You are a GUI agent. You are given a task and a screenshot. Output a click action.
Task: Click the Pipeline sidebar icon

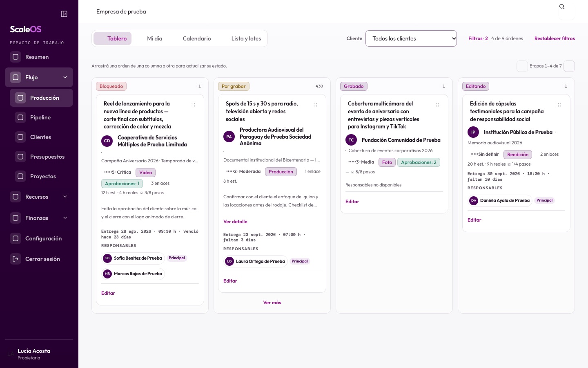coord(20,117)
